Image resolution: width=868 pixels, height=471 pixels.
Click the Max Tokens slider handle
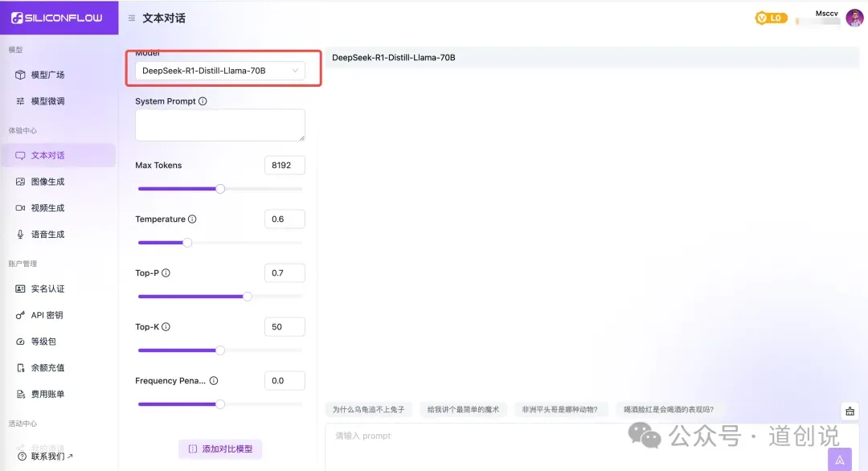pyautogui.click(x=220, y=189)
